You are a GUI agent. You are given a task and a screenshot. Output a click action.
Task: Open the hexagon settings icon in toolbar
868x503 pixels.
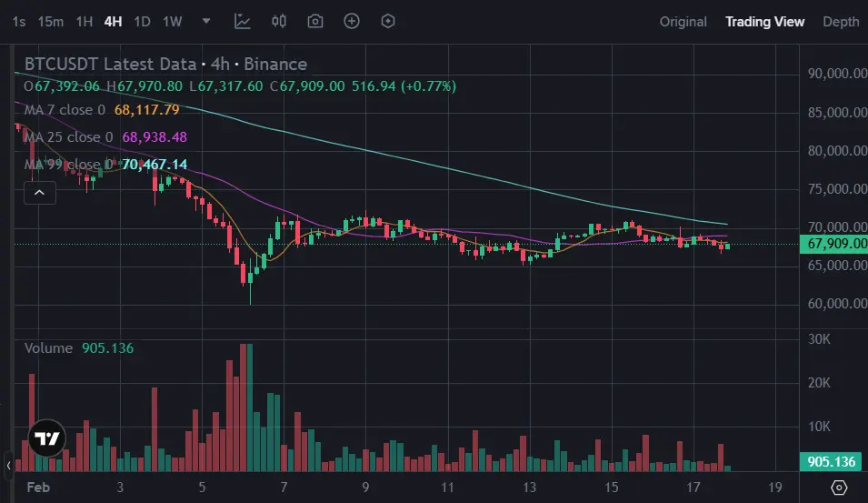pyautogui.click(x=388, y=21)
